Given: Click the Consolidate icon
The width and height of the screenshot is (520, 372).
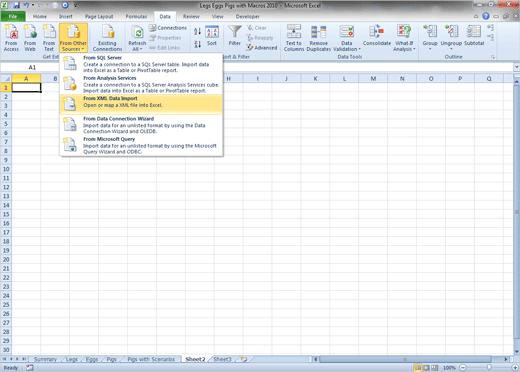Looking at the screenshot, I should point(377,35).
